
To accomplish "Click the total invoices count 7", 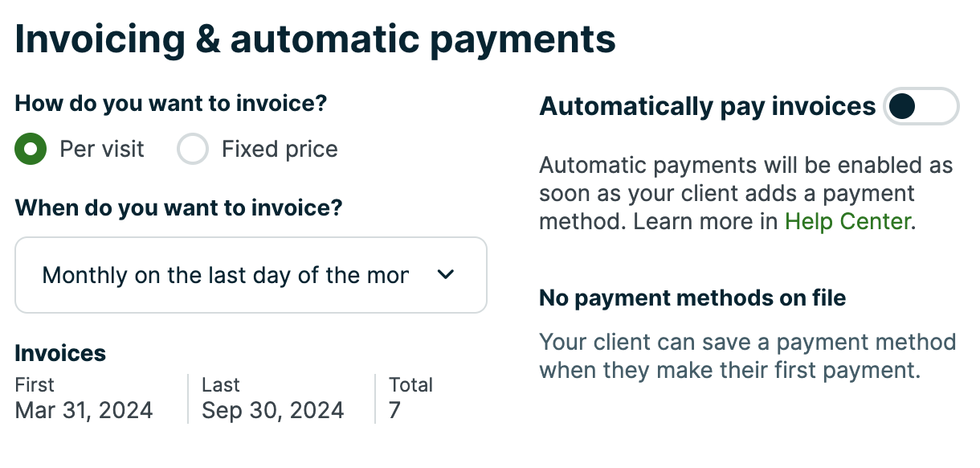I will [394, 410].
